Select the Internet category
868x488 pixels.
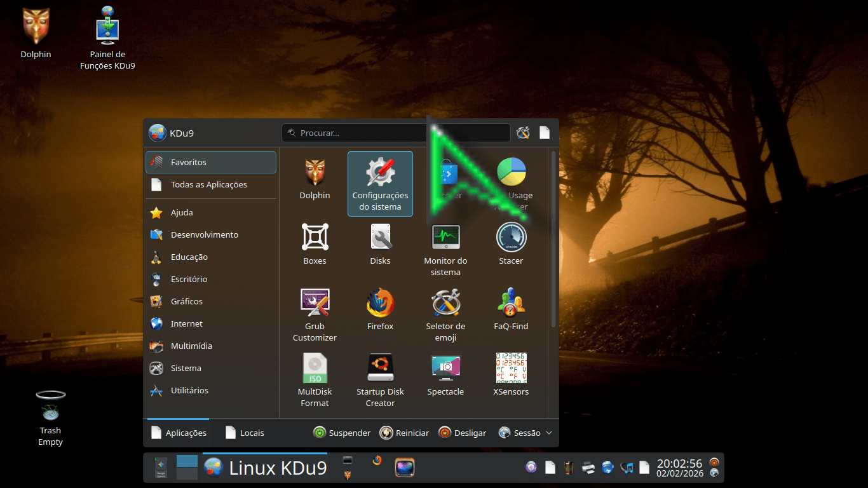pos(186,324)
